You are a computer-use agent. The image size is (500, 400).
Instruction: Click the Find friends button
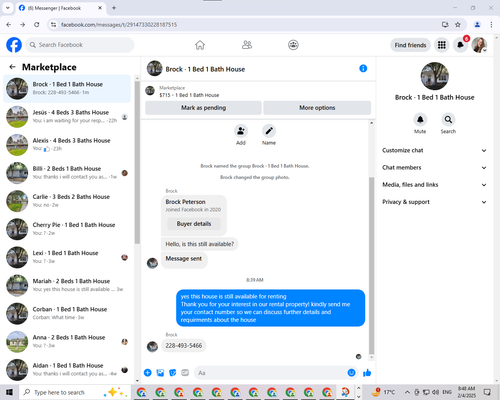click(x=410, y=45)
